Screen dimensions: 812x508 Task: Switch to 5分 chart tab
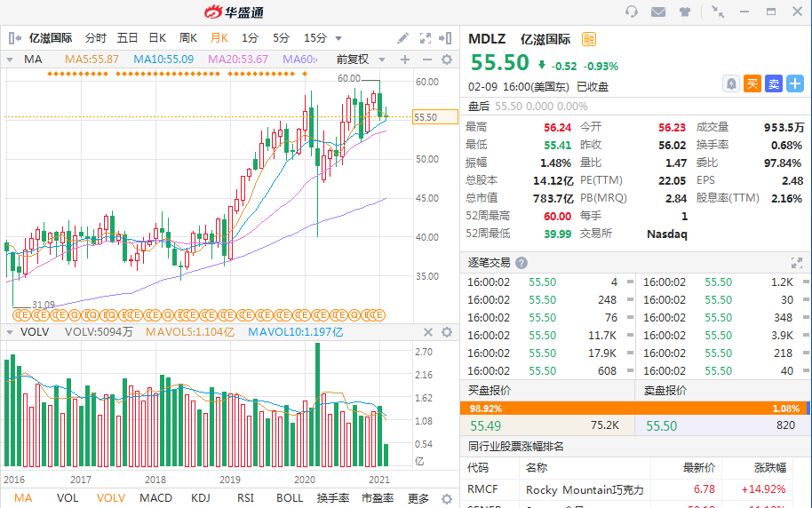[281, 38]
